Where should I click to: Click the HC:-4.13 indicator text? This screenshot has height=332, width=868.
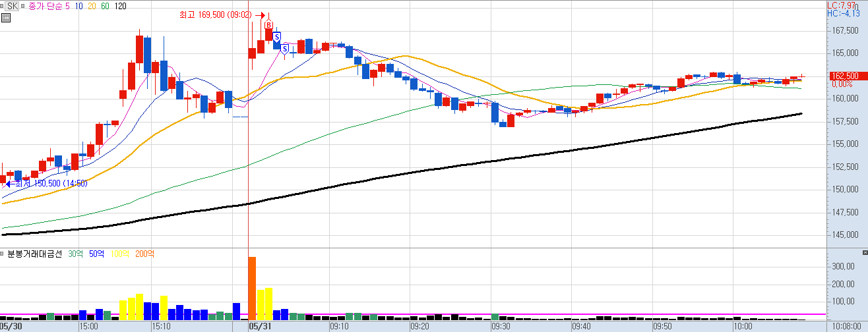point(844,13)
